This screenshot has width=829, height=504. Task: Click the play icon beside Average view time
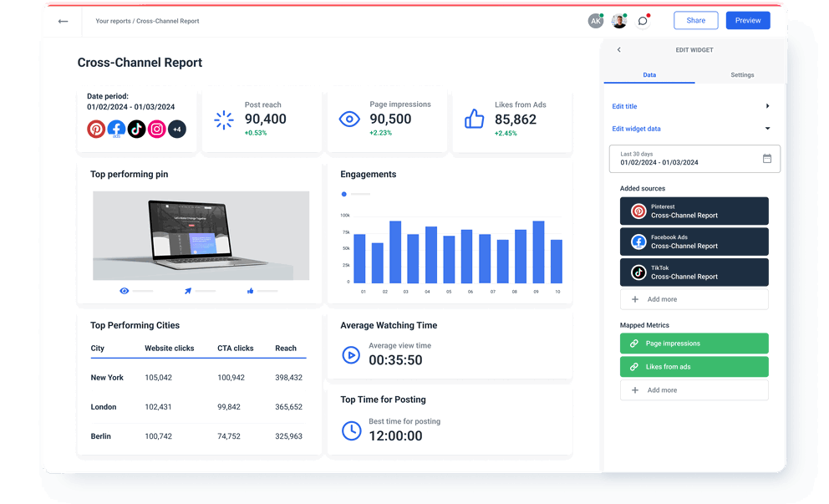click(351, 354)
